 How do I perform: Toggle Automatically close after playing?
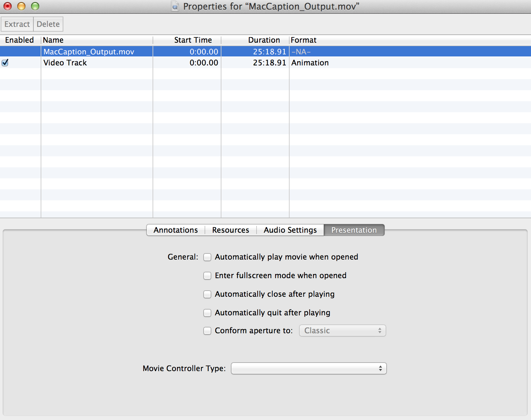(x=207, y=294)
